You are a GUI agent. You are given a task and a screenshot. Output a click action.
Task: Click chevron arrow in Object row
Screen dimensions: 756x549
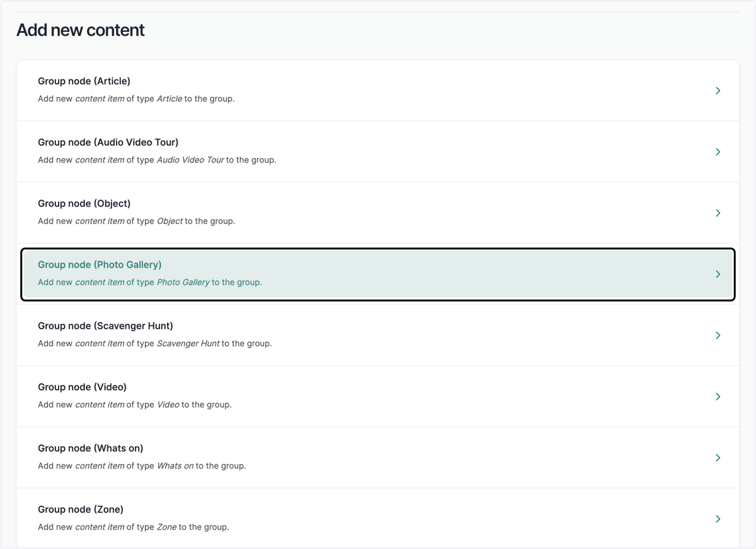coord(718,213)
